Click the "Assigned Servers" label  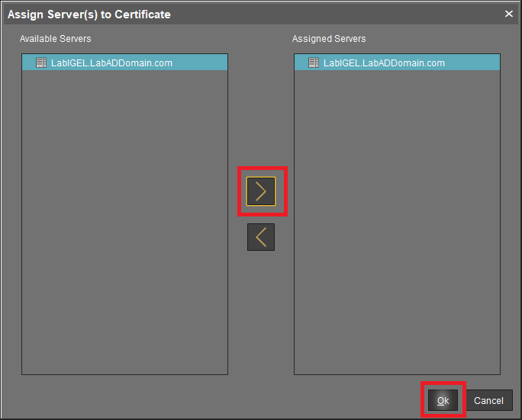pos(329,38)
